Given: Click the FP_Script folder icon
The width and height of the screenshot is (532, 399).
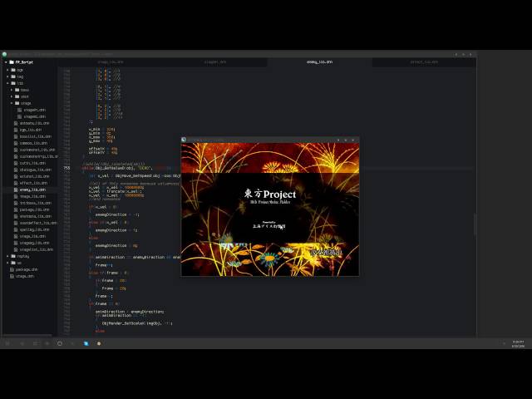Looking at the screenshot, I should click(12, 62).
